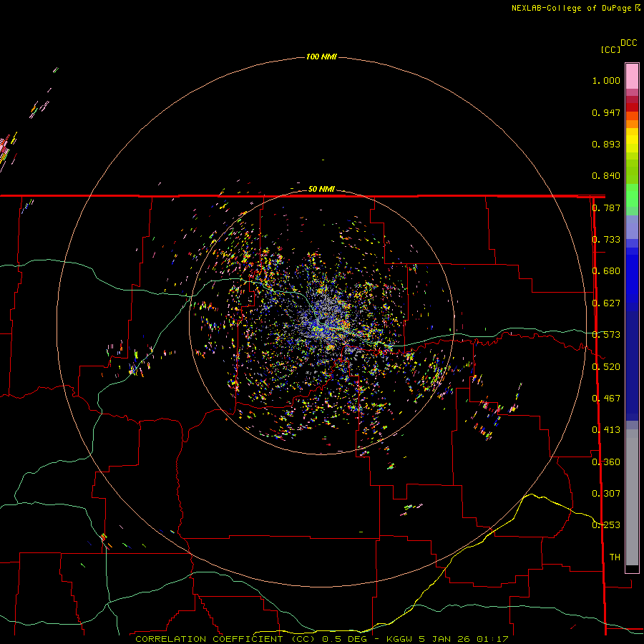Click the KGGW station identifier in caption
The height and width of the screenshot is (644, 644).
tap(399, 639)
